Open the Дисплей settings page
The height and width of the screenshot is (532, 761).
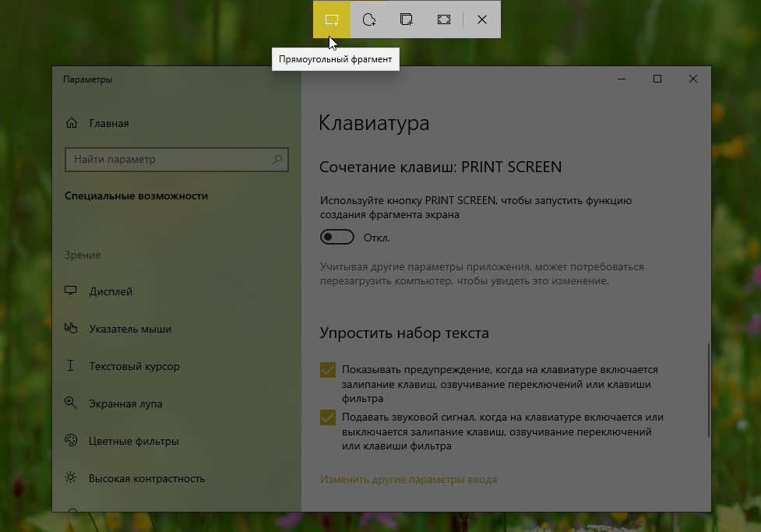click(x=111, y=291)
